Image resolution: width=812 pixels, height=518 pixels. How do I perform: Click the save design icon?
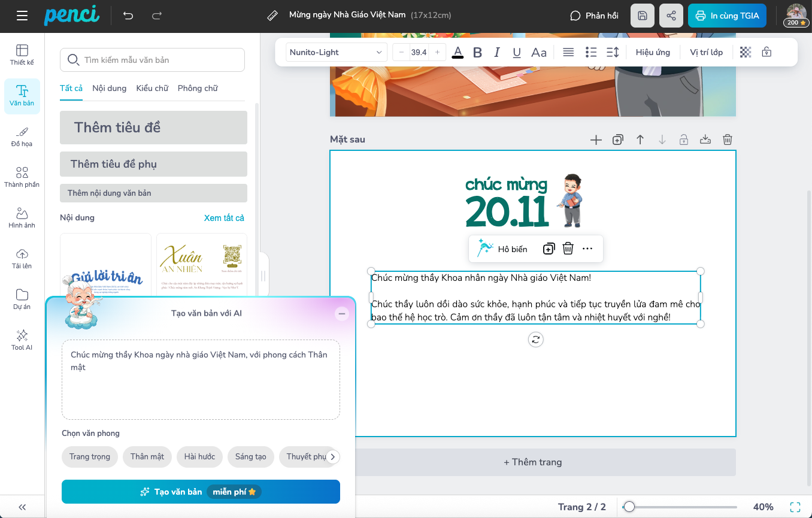[643, 16]
